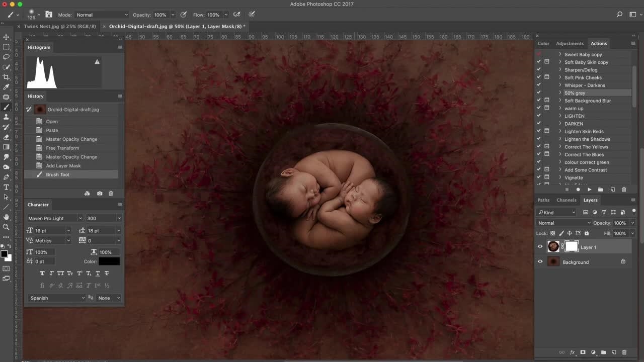
Task: Delete layer using Layers panel trash icon
Action: pyautogui.click(x=624, y=352)
